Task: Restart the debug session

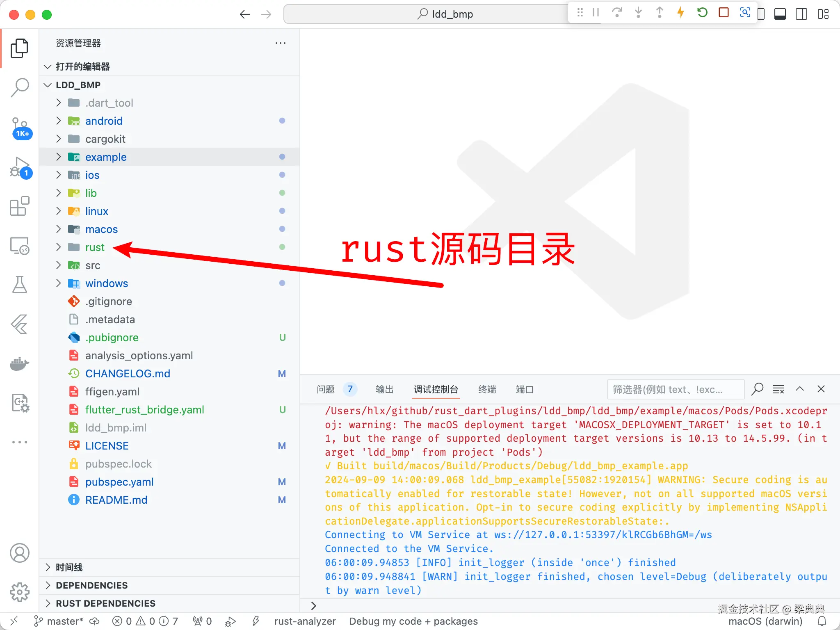Action: pos(702,13)
